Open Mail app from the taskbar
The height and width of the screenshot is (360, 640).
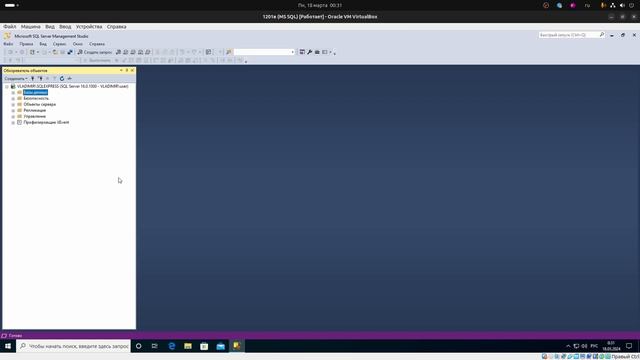tap(220, 346)
